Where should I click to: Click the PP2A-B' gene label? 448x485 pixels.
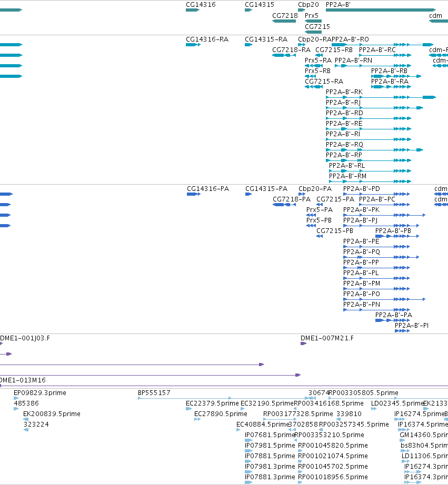coord(338,5)
